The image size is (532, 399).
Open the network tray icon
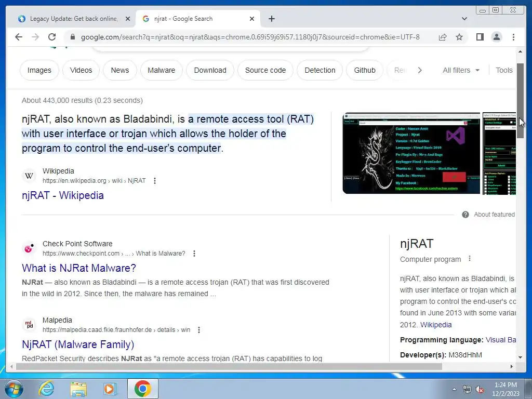coord(467,389)
